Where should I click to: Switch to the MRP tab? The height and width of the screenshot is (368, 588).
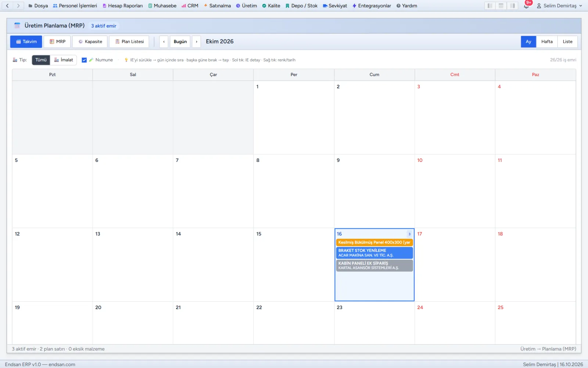[x=57, y=42]
